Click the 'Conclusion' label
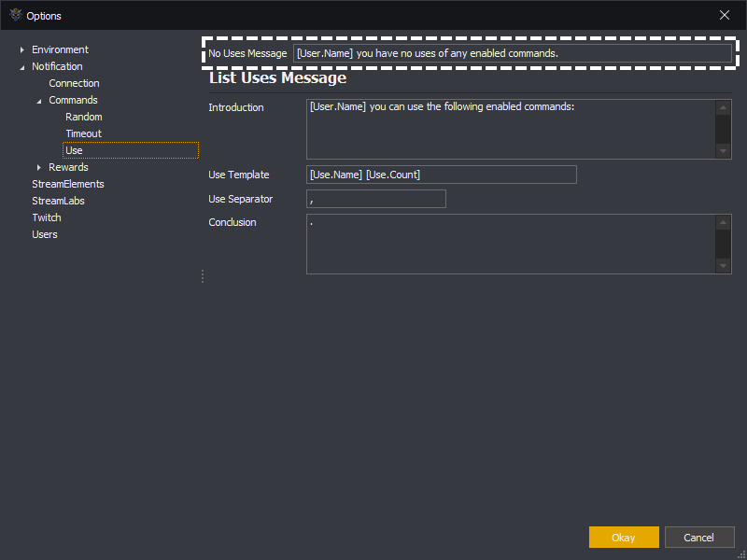 (233, 222)
